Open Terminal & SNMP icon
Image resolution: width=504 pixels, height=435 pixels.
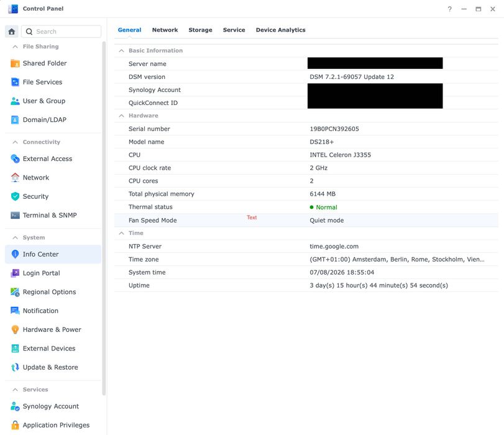15,215
